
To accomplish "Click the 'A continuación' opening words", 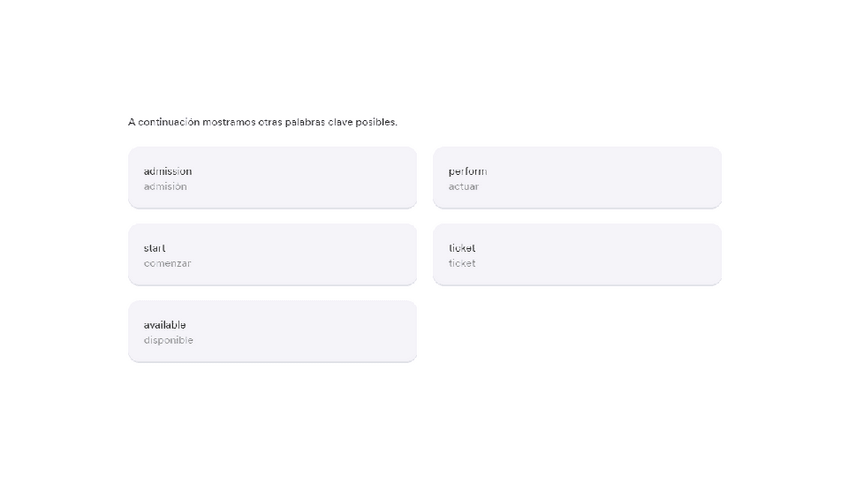I will pos(163,123).
